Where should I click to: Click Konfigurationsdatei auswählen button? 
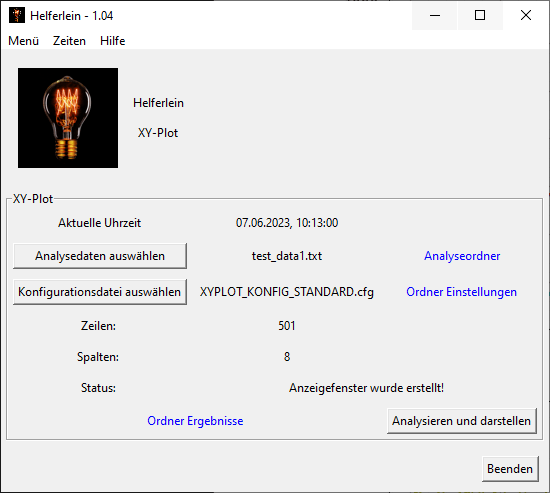pyautogui.click(x=100, y=292)
